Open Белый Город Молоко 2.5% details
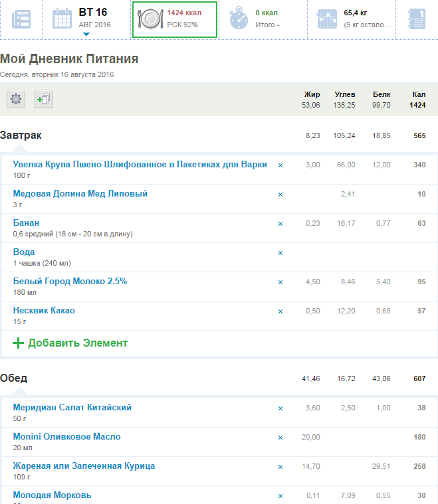The image size is (438, 504). click(x=70, y=282)
